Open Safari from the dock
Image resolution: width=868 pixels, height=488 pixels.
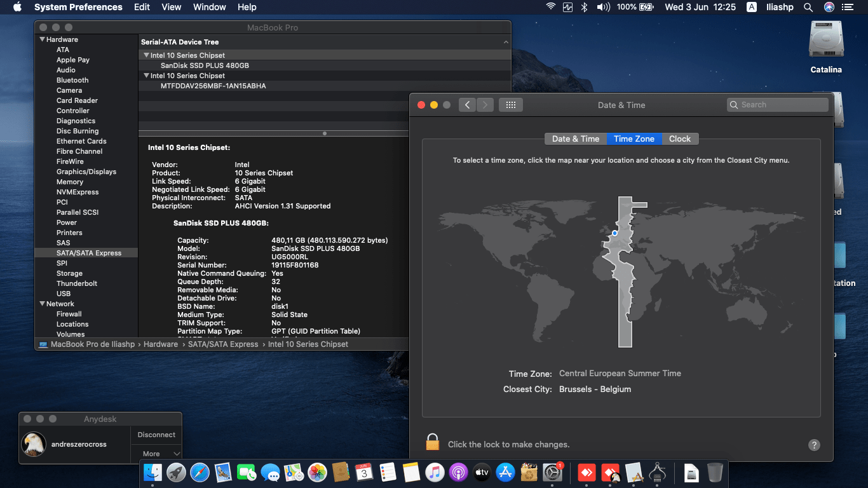click(200, 472)
